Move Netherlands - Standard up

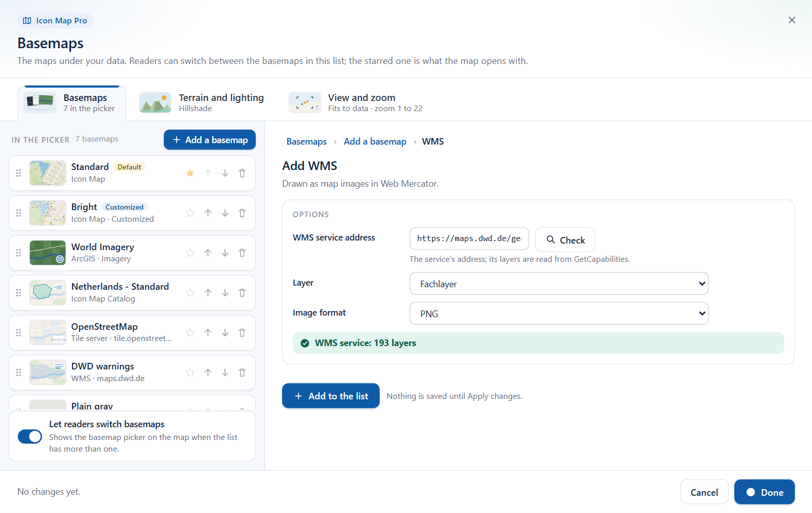coord(208,293)
